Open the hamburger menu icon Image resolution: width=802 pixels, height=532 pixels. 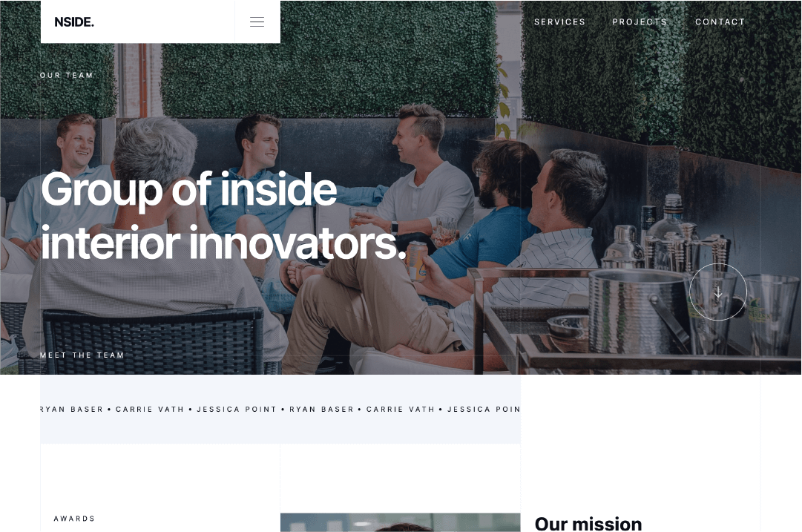coord(257,22)
